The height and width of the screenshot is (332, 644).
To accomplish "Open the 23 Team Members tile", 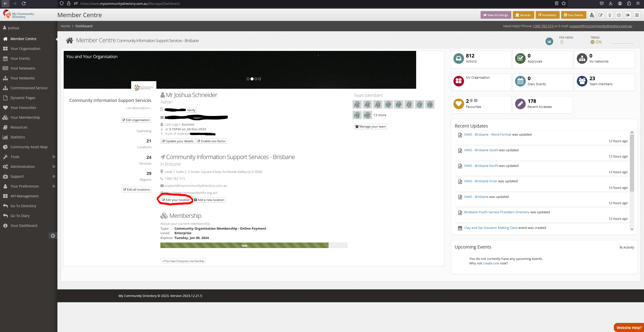I will 604,82.
